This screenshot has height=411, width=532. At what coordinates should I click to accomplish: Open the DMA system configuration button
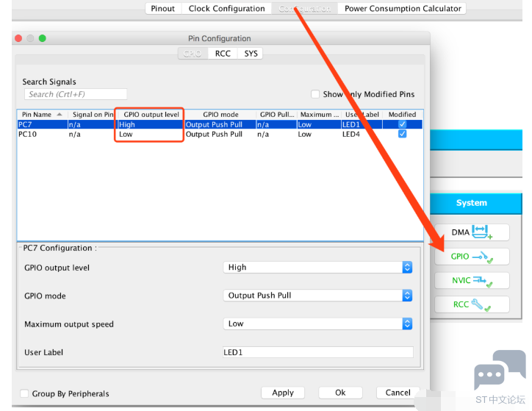tap(471, 232)
